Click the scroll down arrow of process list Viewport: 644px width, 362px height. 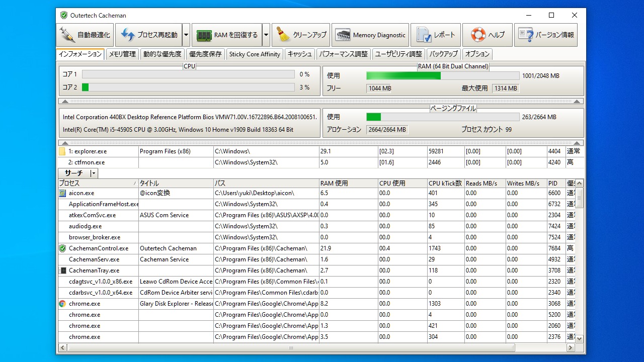click(x=580, y=339)
